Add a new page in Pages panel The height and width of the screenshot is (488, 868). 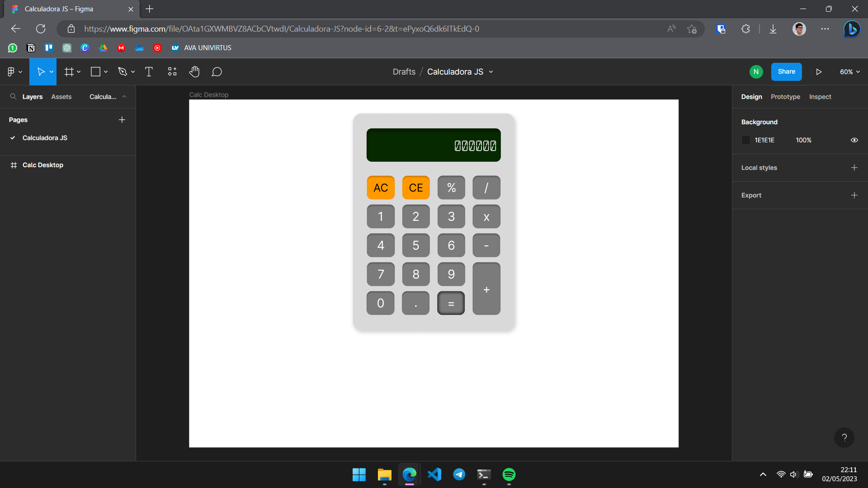pyautogui.click(x=122, y=119)
